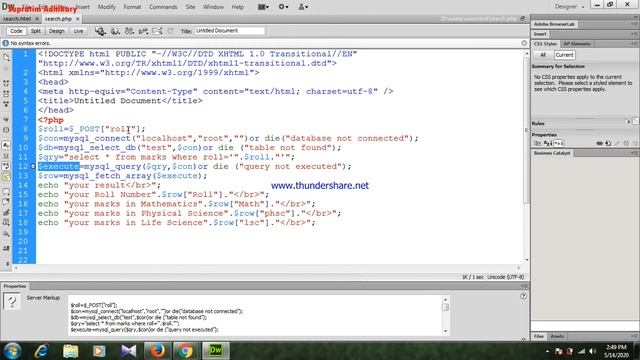Open Firefox from the taskbar
640x360 pixels.
point(158,351)
